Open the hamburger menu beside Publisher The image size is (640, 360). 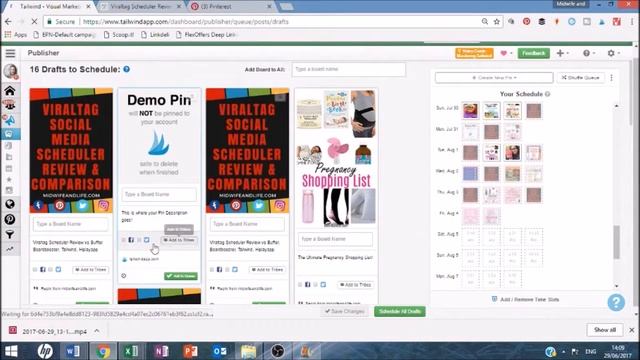point(10,53)
